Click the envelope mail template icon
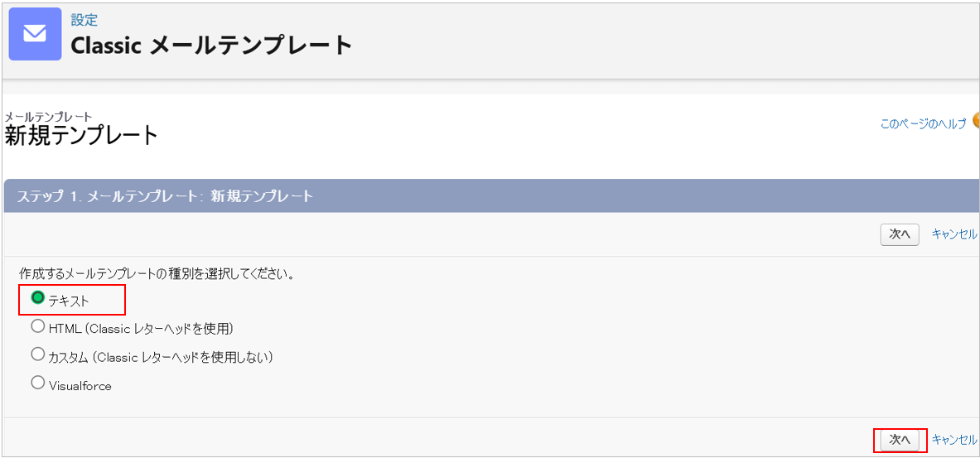 click(x=35, y=34)
